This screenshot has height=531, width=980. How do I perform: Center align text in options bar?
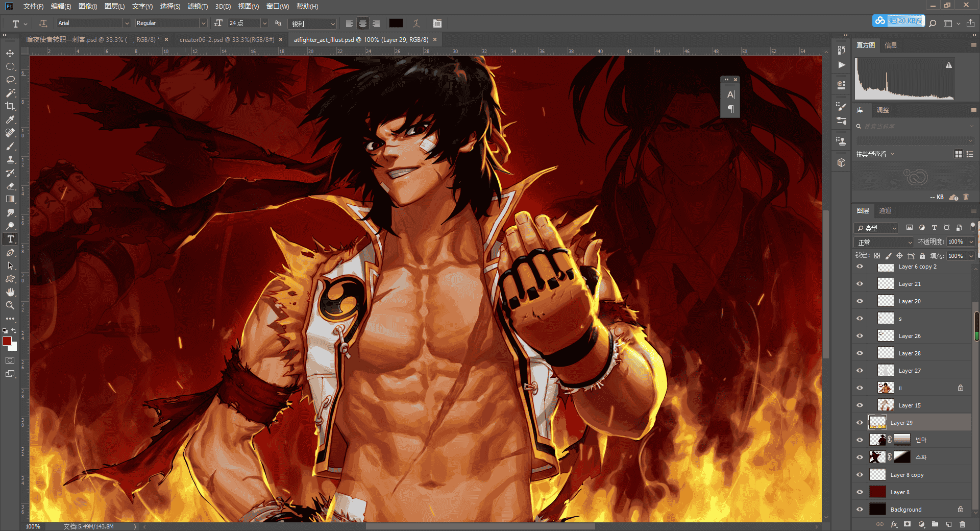click(362, 23)
